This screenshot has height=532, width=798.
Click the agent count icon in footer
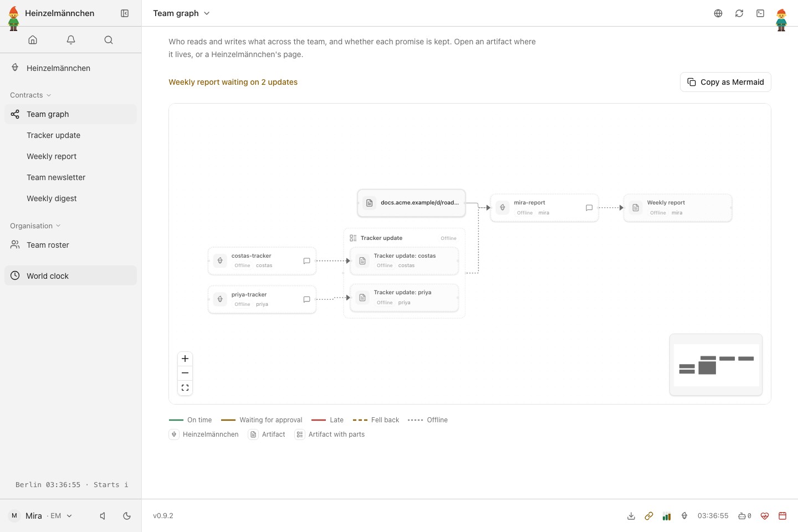click(x=745, y=516)
